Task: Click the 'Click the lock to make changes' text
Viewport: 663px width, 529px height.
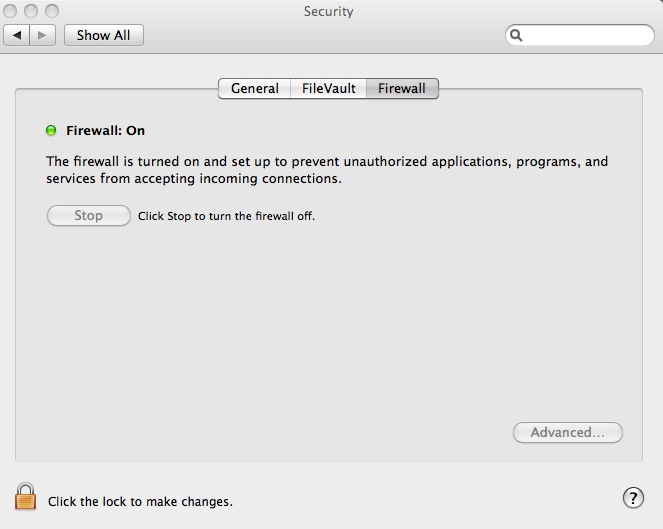Action: pyautogui.click(x=140, y=502)
